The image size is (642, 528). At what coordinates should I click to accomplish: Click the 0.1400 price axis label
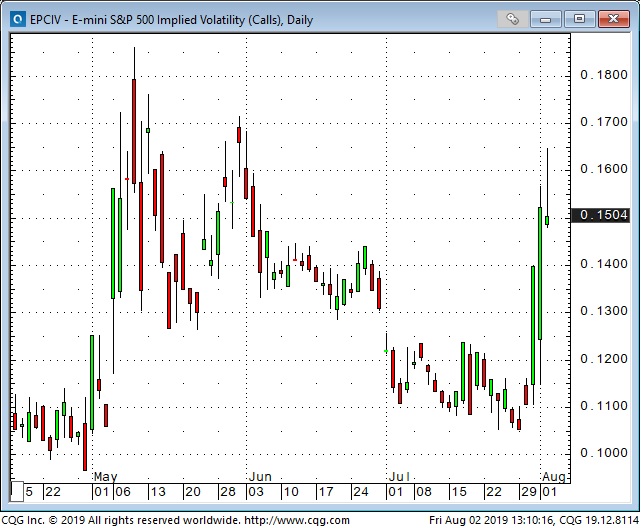(604, 264)
